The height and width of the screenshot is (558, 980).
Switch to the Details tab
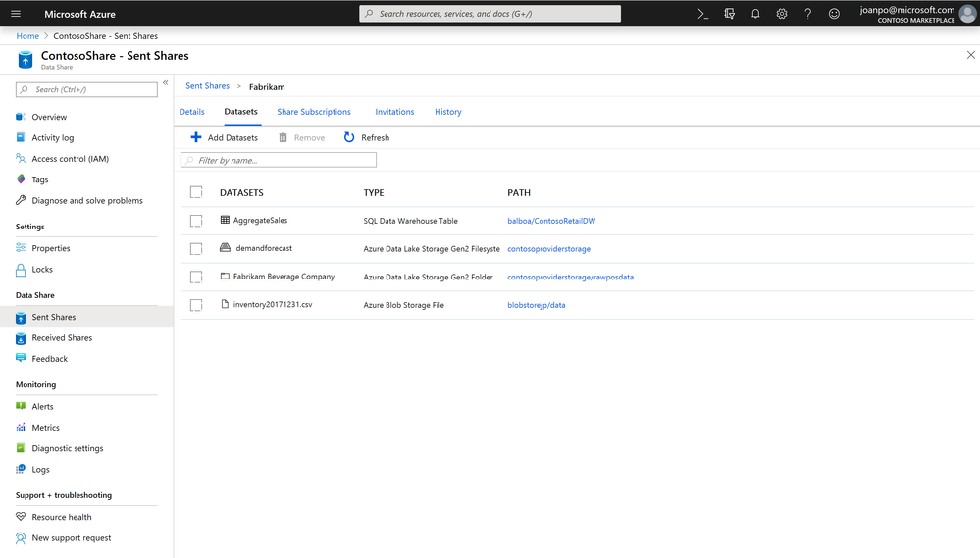[x=192, y=112]
